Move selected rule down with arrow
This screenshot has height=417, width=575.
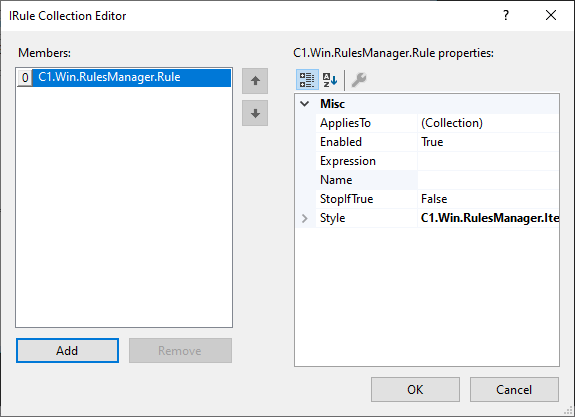255,113
